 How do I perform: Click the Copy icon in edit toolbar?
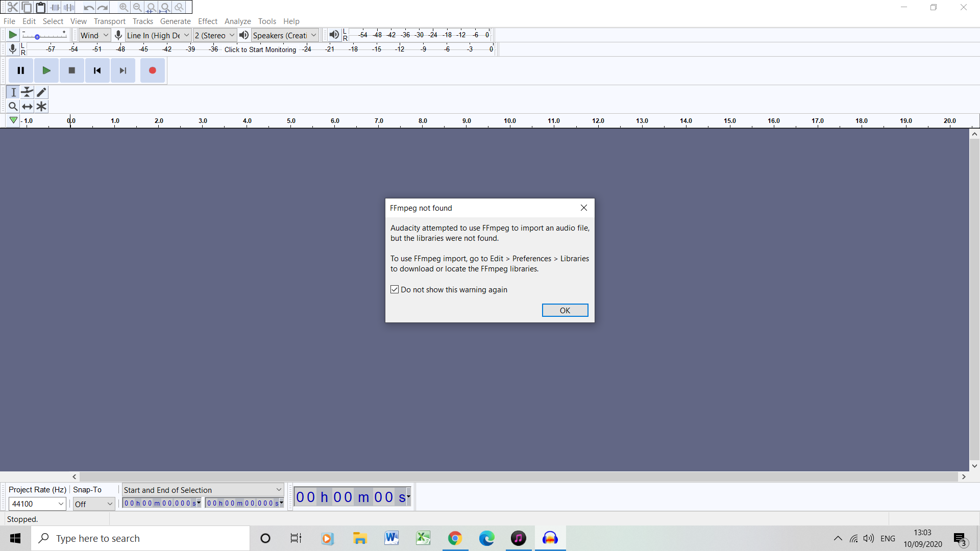27,7
